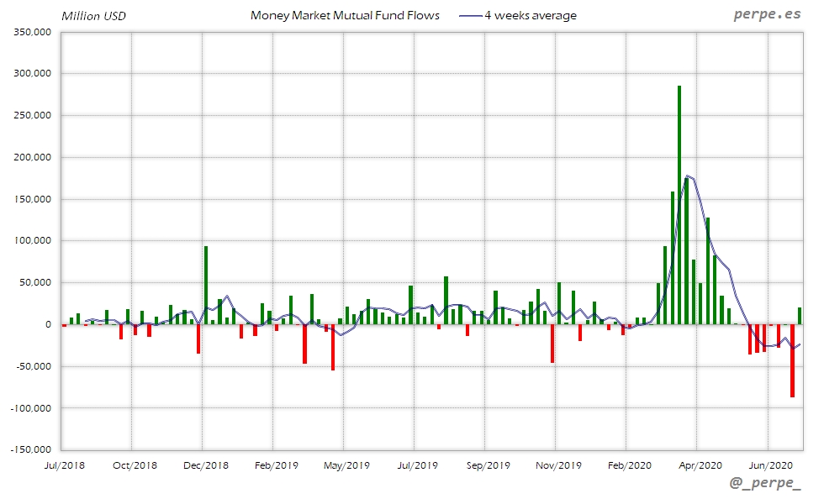Click the Million USD axis unit label
This screenshot has width=824, height=504.
[94, 16]
